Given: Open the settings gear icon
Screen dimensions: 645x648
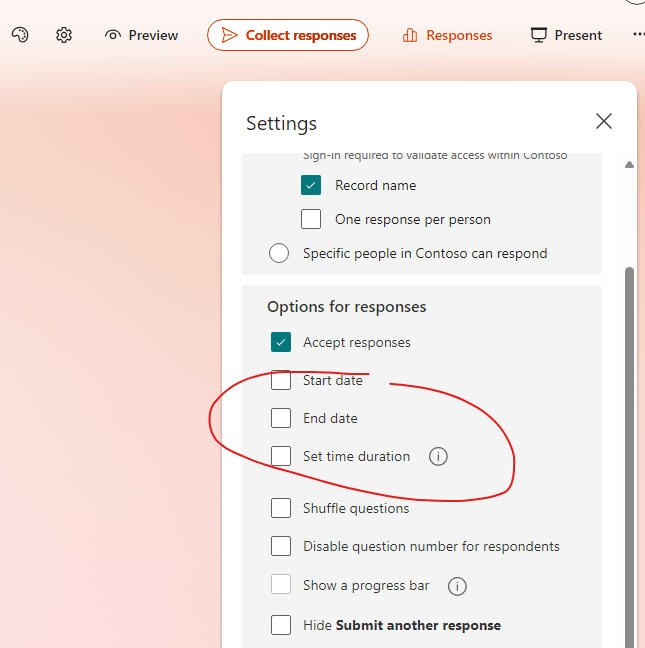Looking at the screenshot, I should (x=64, y=35).
